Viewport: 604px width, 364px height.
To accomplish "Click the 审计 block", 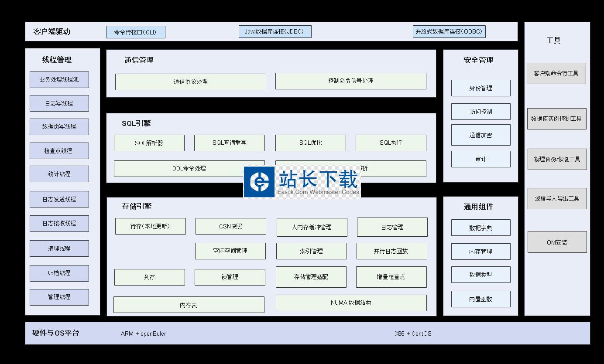I will click(x=480, y=159).
